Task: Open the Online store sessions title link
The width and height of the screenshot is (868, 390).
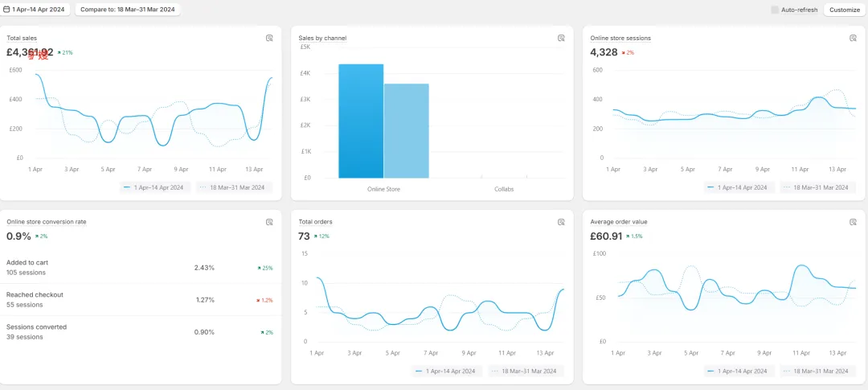Action: click(x=620, y=38)
